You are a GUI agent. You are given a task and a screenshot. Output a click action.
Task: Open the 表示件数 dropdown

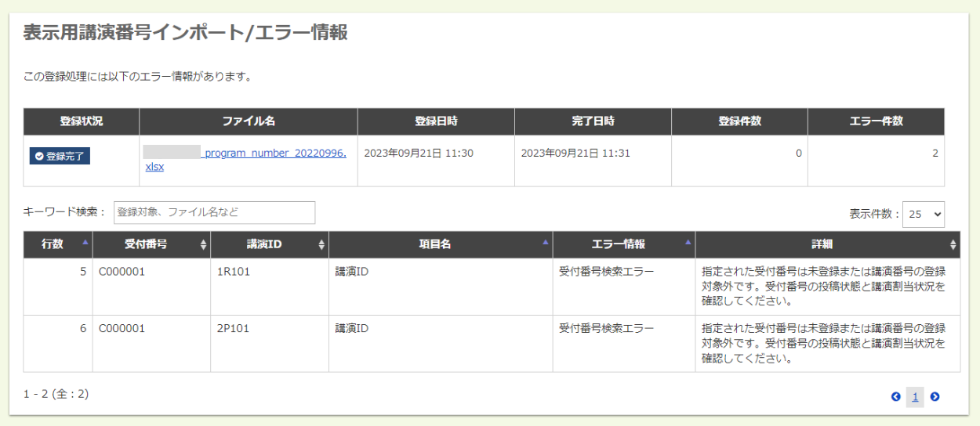coord(924,214)
